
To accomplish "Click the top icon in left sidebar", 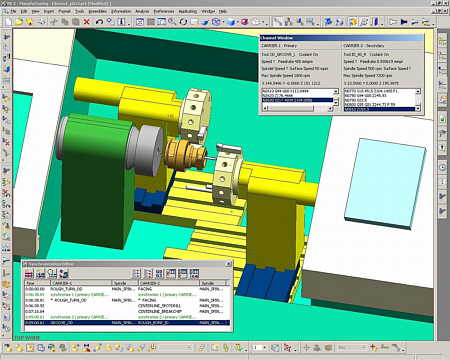I will (x=6, y=36).
